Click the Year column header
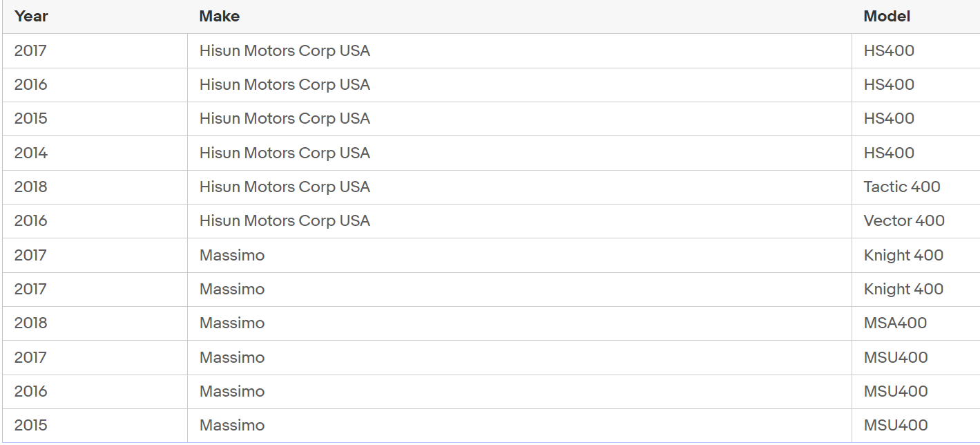The image size is (980, 445). click(x=31, y=16)
